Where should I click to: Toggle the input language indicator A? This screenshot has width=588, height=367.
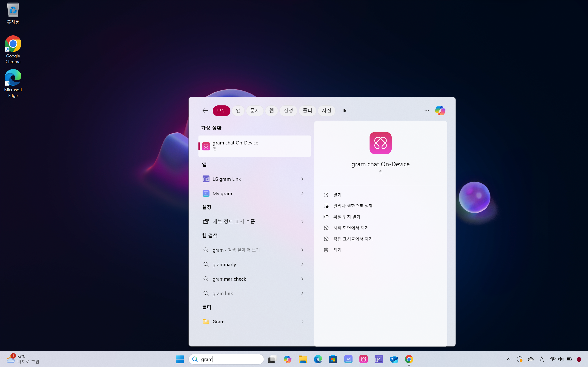pos(542,359)
